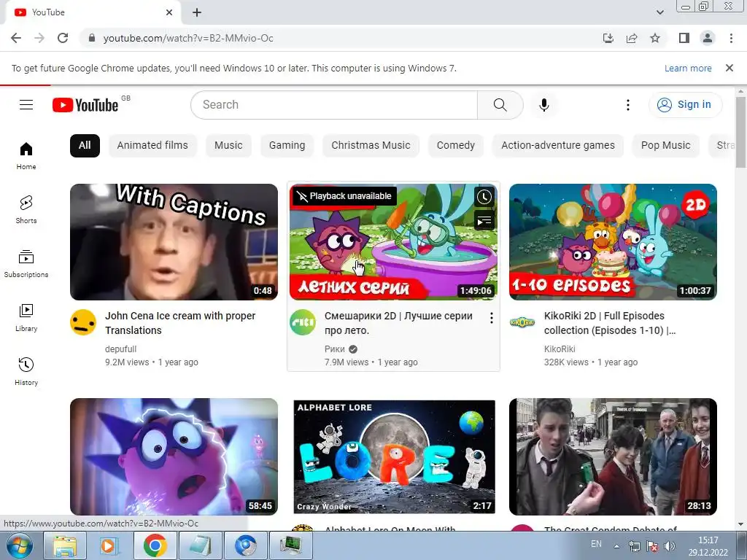747x560 pixels.
Task: Open action menu for Смешарики 2D video
Action: (491, 318)
